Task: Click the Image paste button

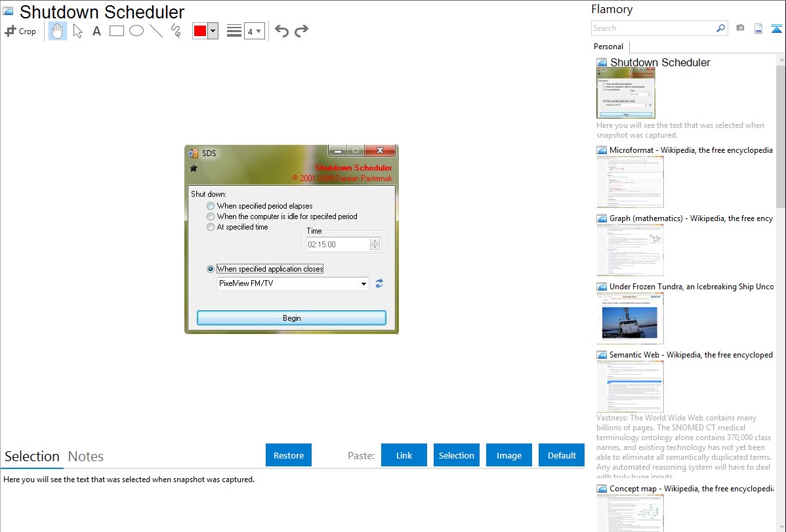Action: [508, 455]
